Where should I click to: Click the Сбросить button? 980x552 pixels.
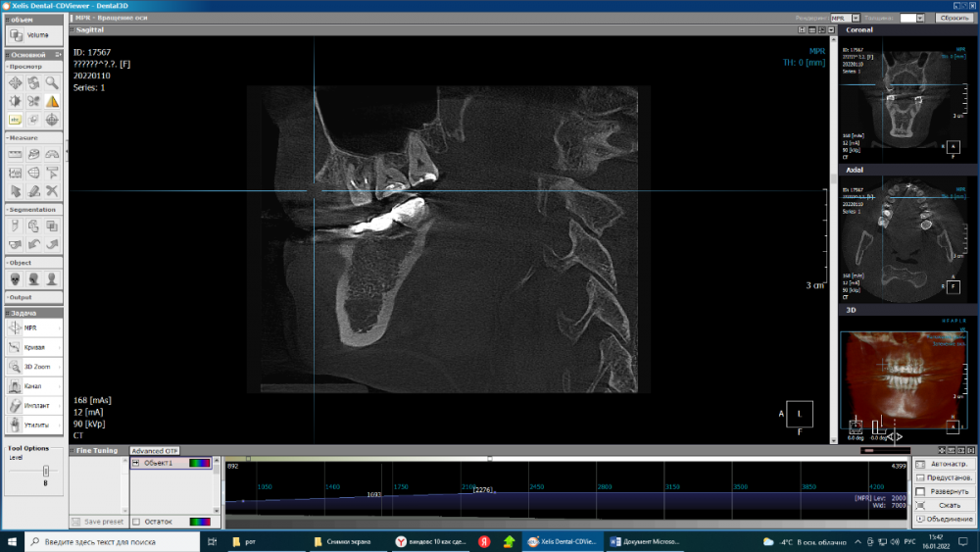pos(954,18)
